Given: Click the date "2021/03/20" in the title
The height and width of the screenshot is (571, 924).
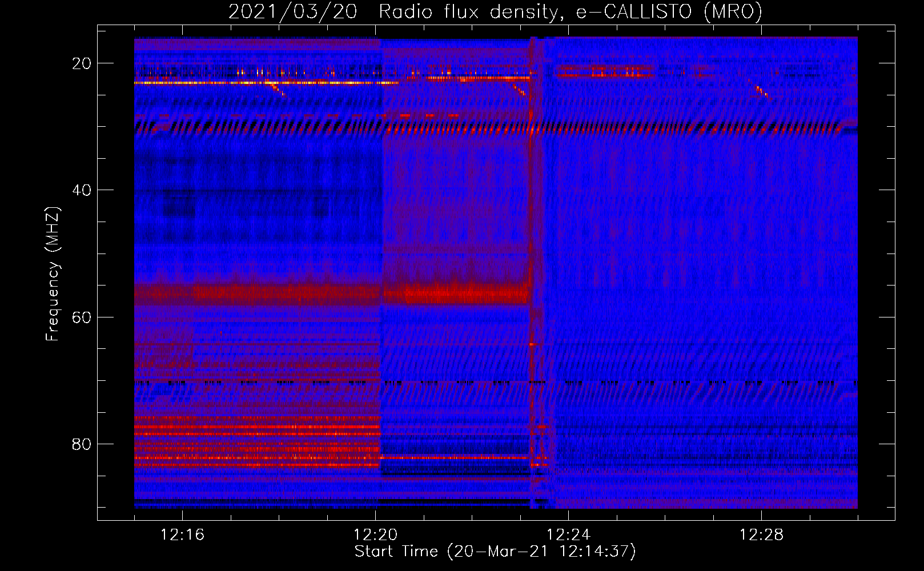Looking at the screenshot, I should click(293, 11).
